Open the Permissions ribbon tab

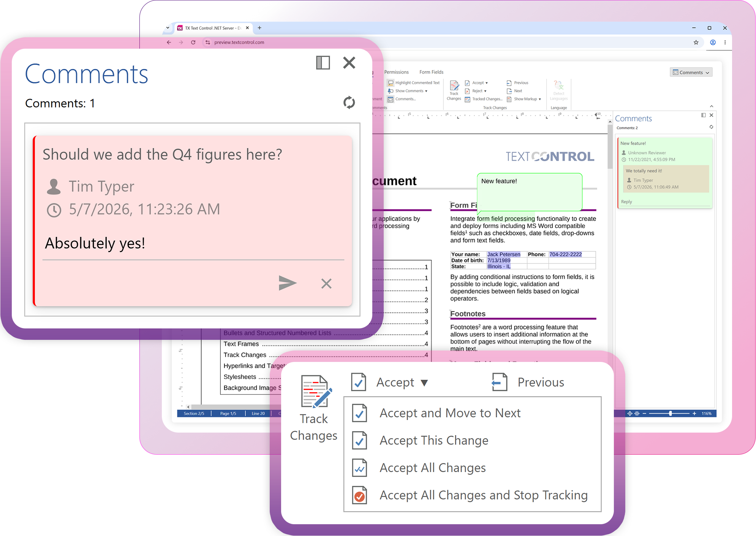[x=396, y=72]
